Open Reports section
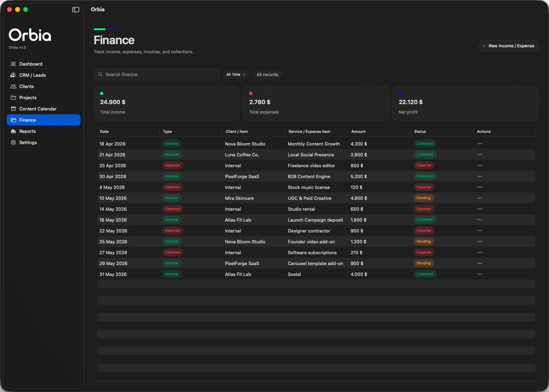The width and height of the screenshot is (549, 392). coord(44,131)
